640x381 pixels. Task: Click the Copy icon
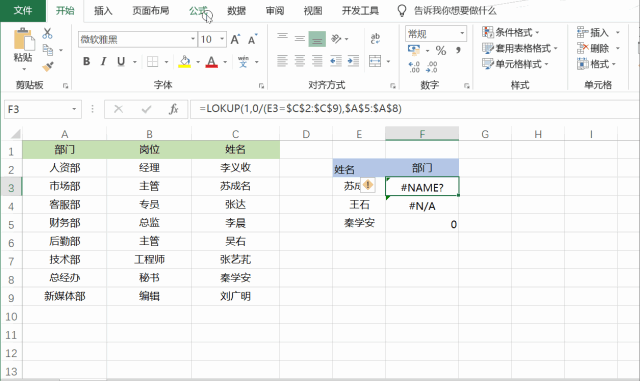tap(48, 50)
